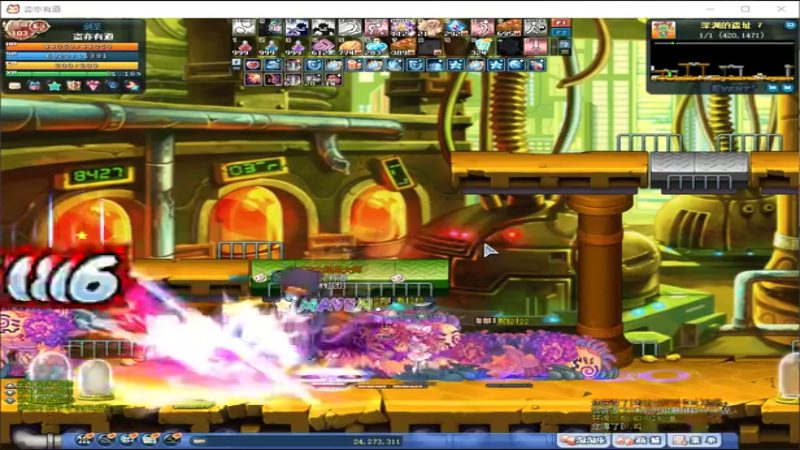Use the cyan drink with 324 count
800x450 pixels.
(482, 46)
